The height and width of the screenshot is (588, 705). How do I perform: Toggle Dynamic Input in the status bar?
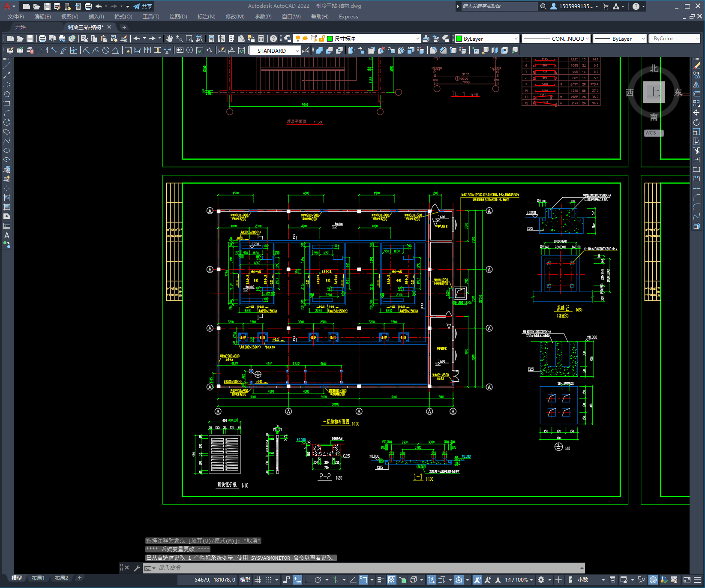[297, 580]
